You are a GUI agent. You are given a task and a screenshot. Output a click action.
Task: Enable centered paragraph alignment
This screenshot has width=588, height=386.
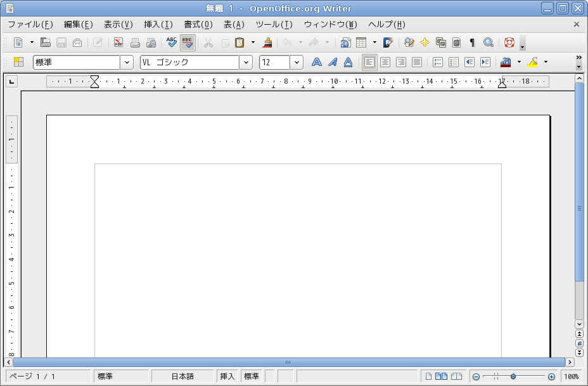click(x=385, y=62)
